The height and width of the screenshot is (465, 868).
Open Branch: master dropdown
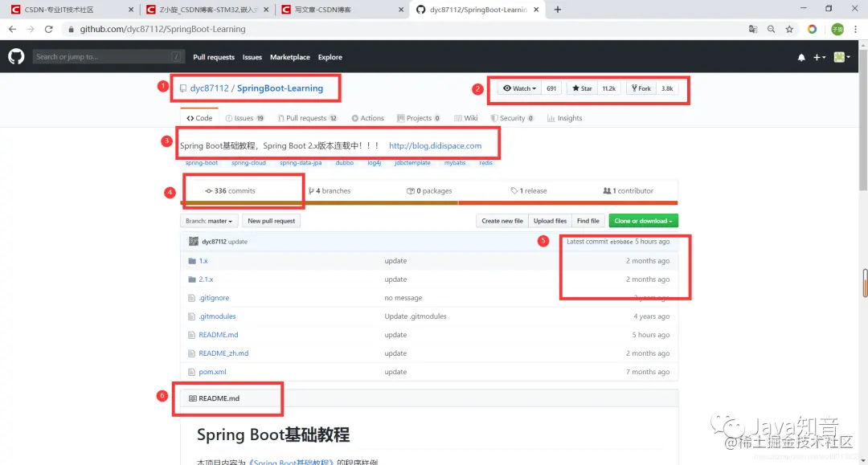(x=209, y=221)
